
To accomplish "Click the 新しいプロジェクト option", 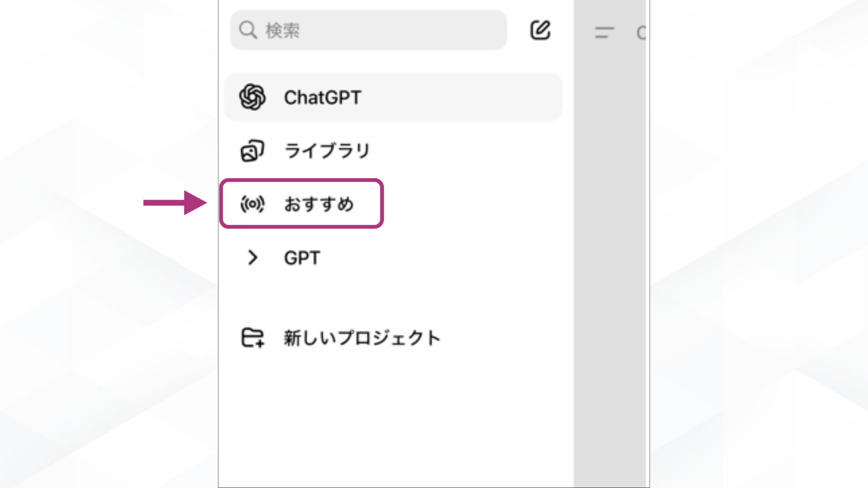I will [361, 338].
